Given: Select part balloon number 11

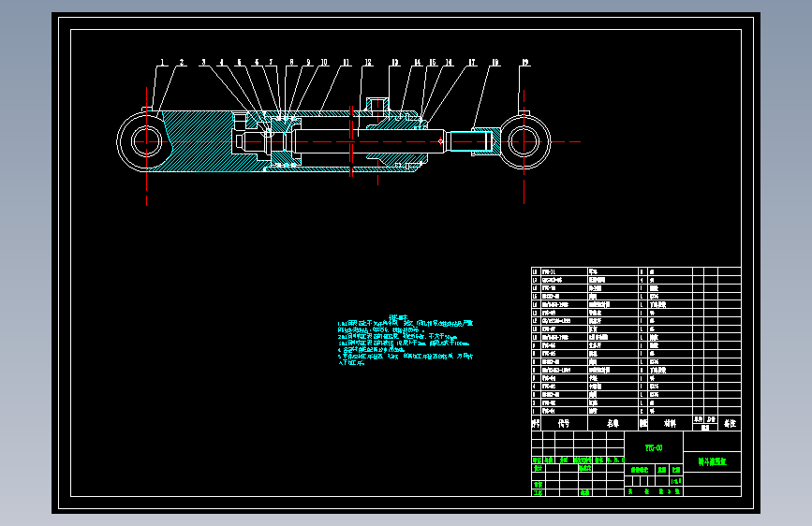Looking at the screenshot, I should (x=346, y=63).
